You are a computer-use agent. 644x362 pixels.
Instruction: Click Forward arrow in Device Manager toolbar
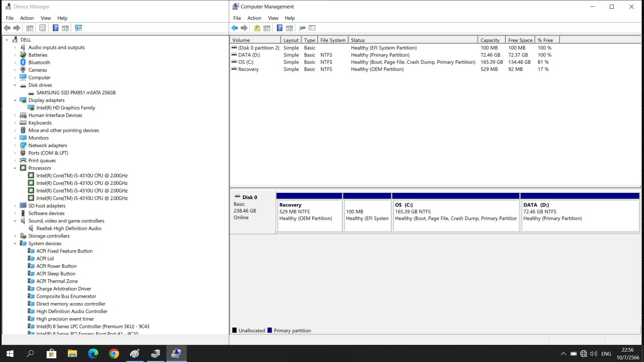tap(17, 28)
